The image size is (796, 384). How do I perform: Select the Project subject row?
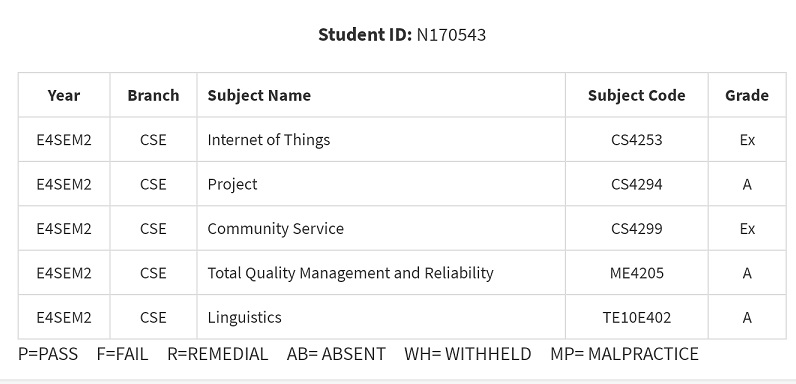(402, 184)
